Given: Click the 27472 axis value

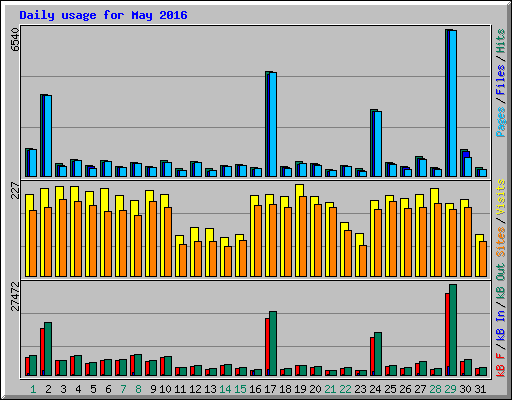Looking at the screenshot, I should [x=15, y=296].
